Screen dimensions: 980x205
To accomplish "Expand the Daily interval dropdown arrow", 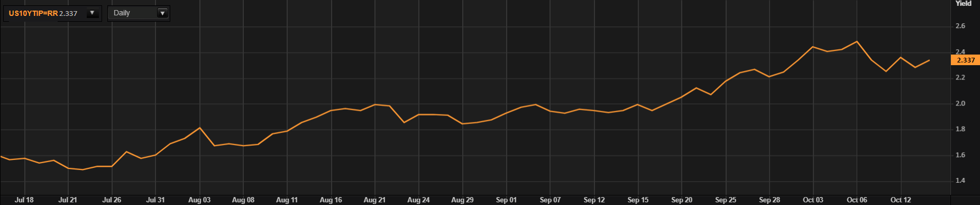I will 162,13.
